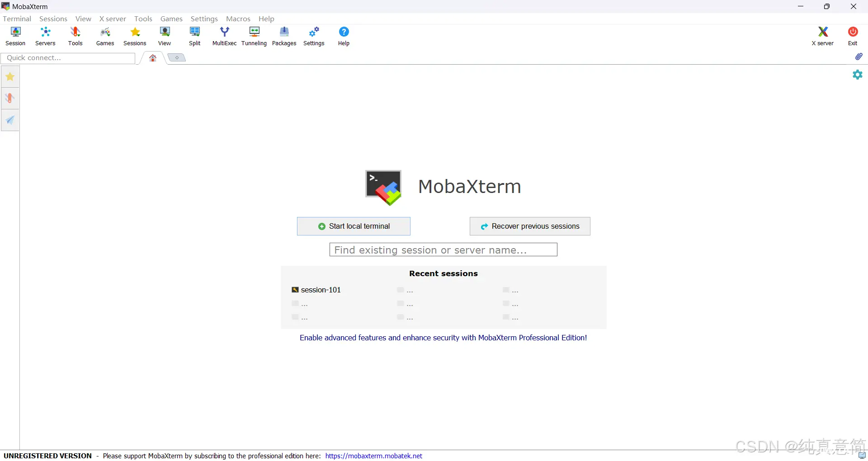This screenshot has width=868, height=461.
Task: Open the View toolbar icon
Action: [x=165, y=36]
